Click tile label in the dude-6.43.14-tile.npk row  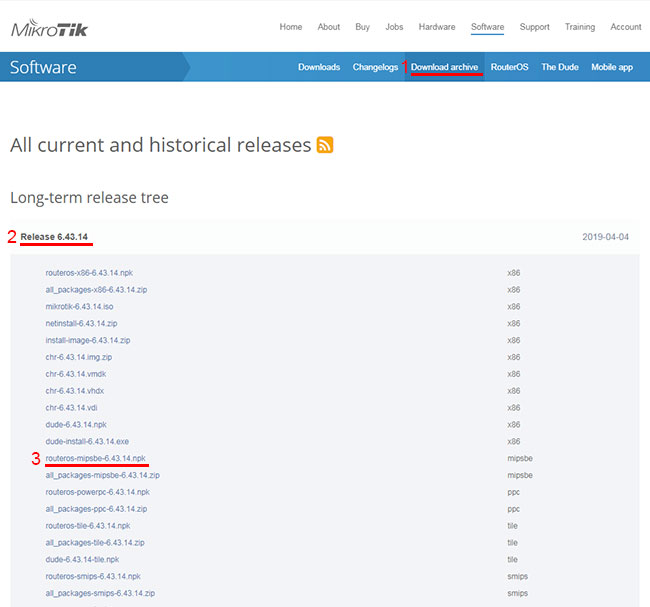(512, 560)
